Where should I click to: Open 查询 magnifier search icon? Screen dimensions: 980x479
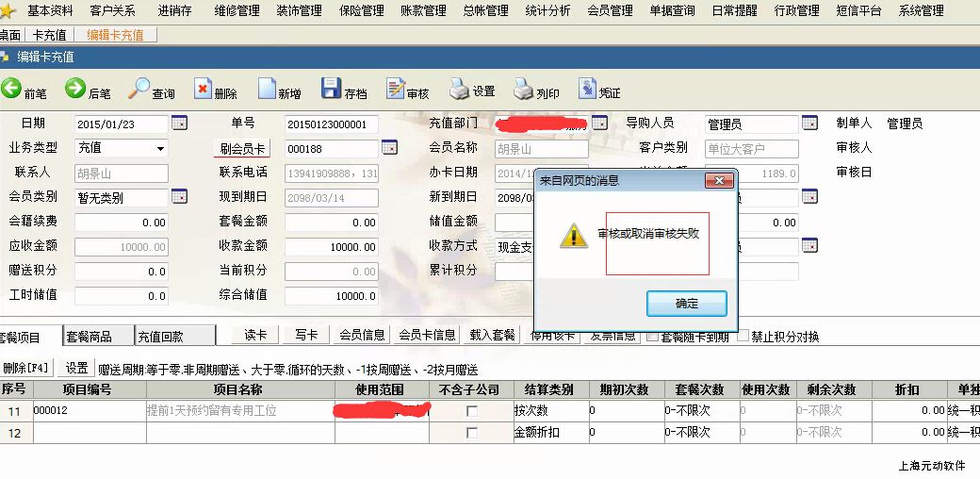coord(139,90)
